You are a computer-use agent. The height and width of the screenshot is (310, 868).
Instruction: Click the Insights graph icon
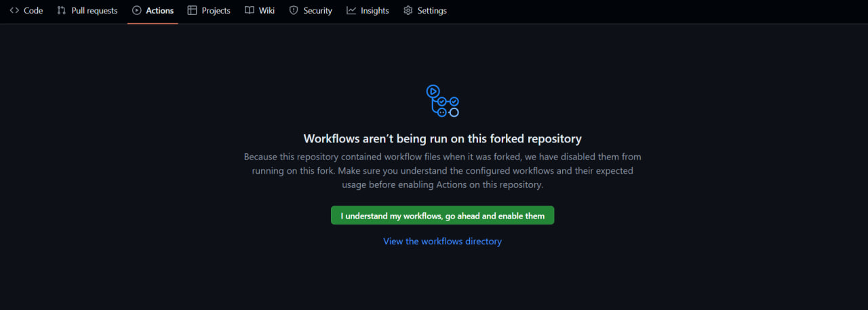(351, 11)
